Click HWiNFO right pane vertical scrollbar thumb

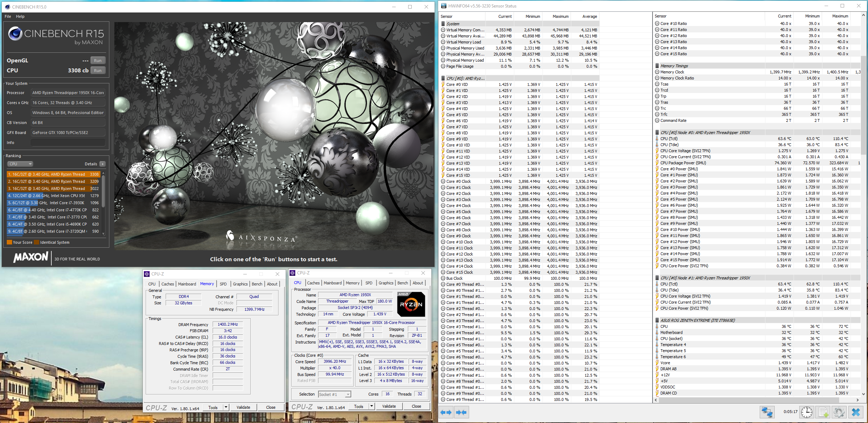tap(863, 105)
